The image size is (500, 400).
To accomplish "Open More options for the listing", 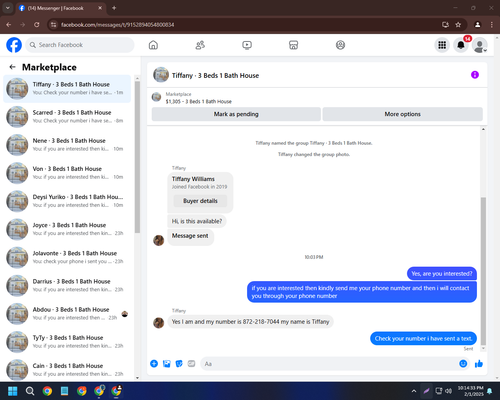I will 403,114.
